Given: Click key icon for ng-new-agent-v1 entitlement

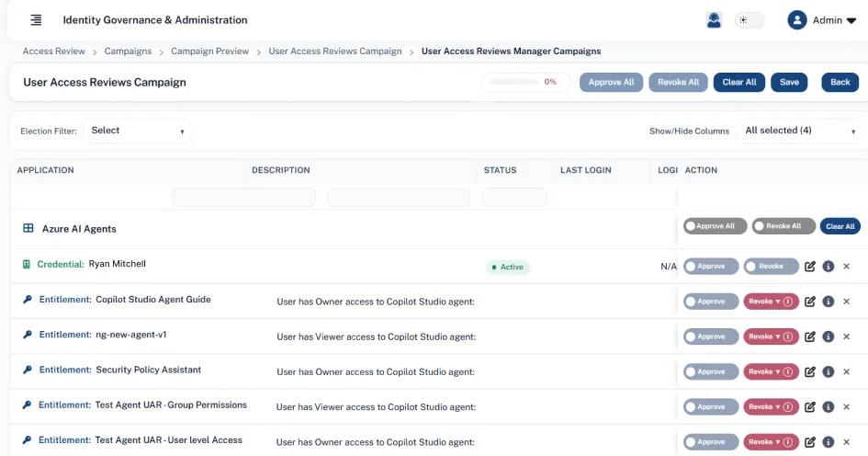Looking at the screenshot, I should tap(28, 335).
